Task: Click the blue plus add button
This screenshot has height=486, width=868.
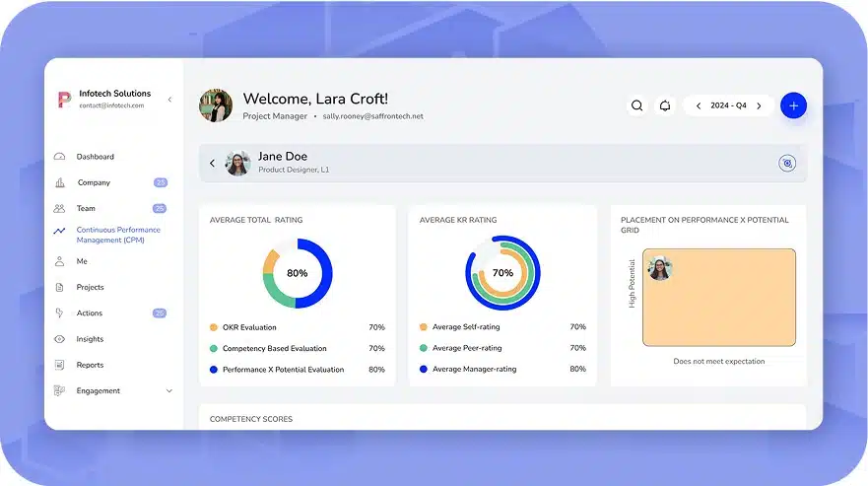Action: click(x=793, y=105)
